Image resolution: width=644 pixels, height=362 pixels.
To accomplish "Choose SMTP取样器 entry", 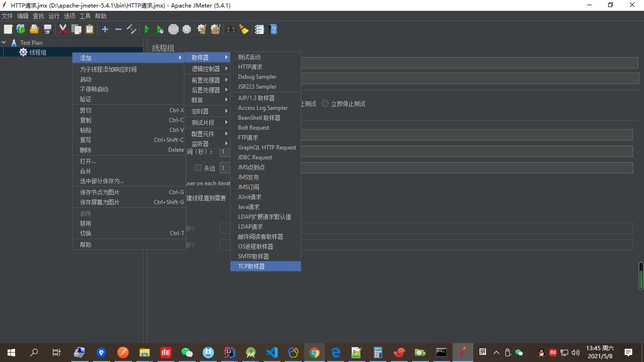I will point(265,256).
